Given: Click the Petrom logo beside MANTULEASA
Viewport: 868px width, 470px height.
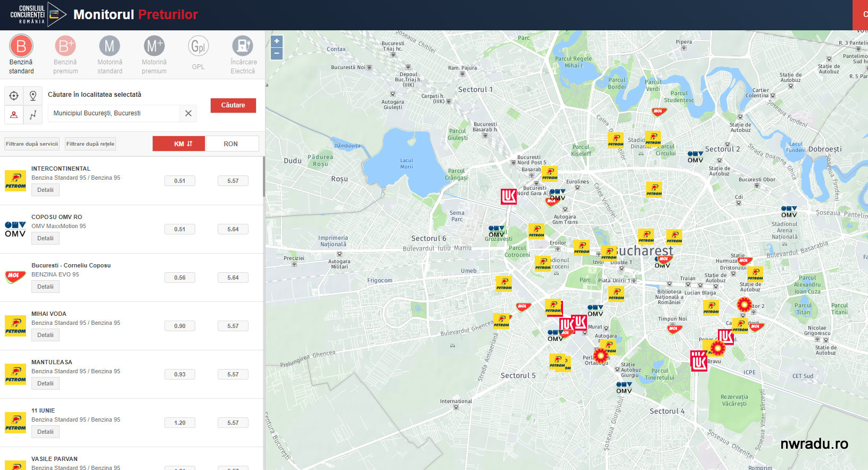Looking at the screenshot, I should coord(15,374).
